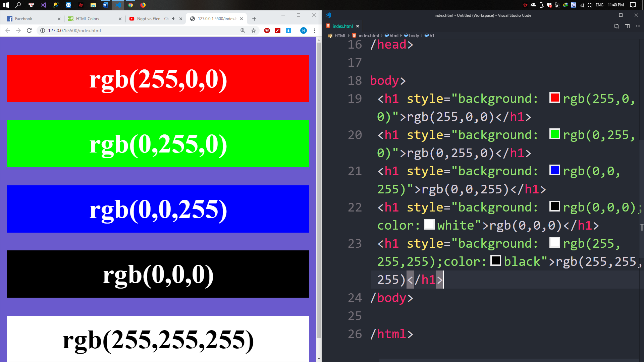The width and height of the screenshot is (644, 362).
Task: Switch to the Facebook browser tab
Action: tap(23, 19)
